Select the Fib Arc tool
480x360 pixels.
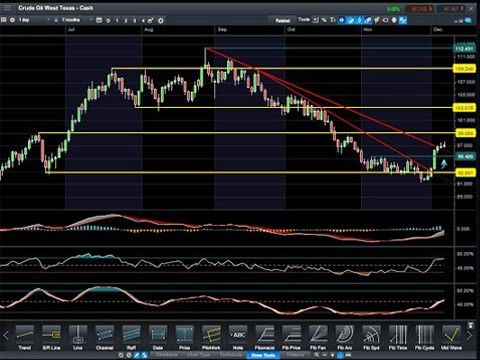(345, 337)
